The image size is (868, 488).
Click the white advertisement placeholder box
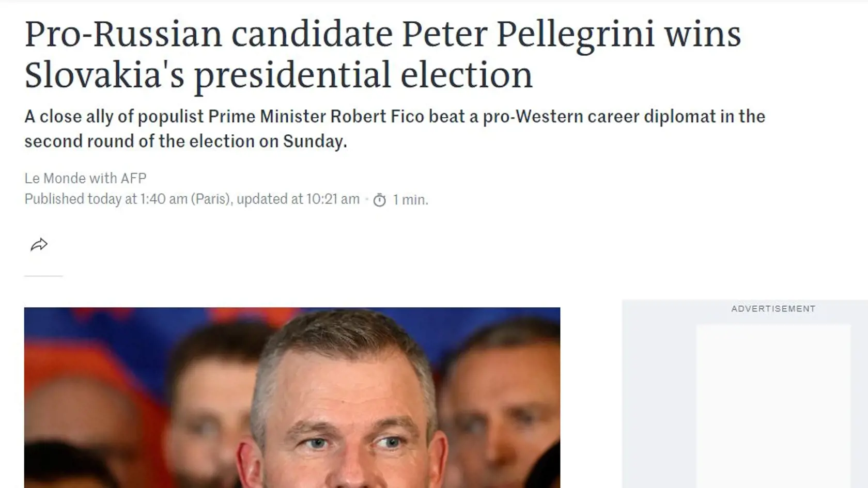pos(773,406)
